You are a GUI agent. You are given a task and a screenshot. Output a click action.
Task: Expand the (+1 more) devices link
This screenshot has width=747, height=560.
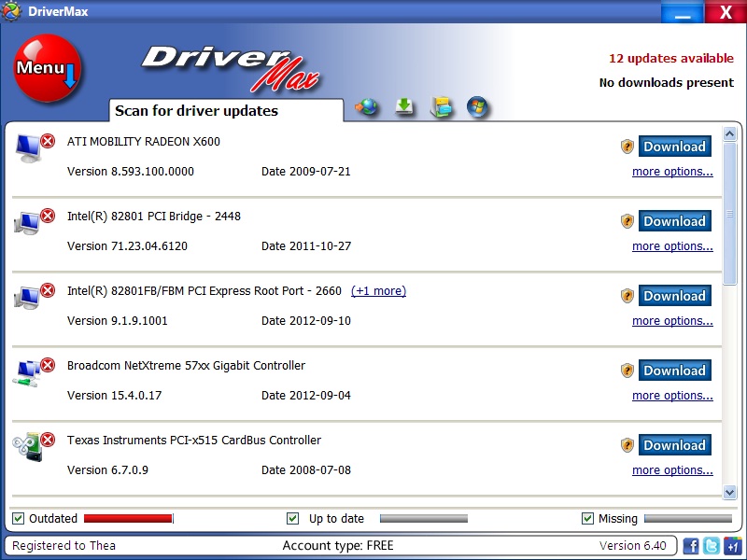(378, 291)
